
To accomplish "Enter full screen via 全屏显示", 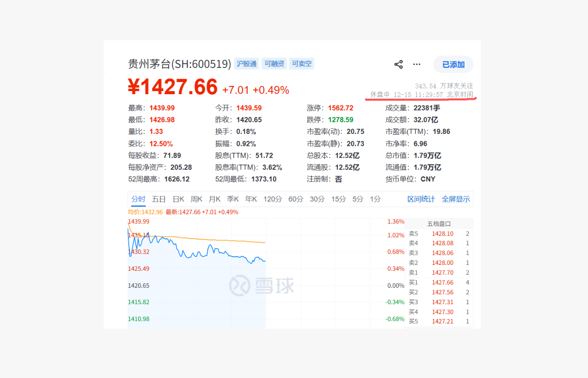I will pyautogui.click(x=456, y=199).
